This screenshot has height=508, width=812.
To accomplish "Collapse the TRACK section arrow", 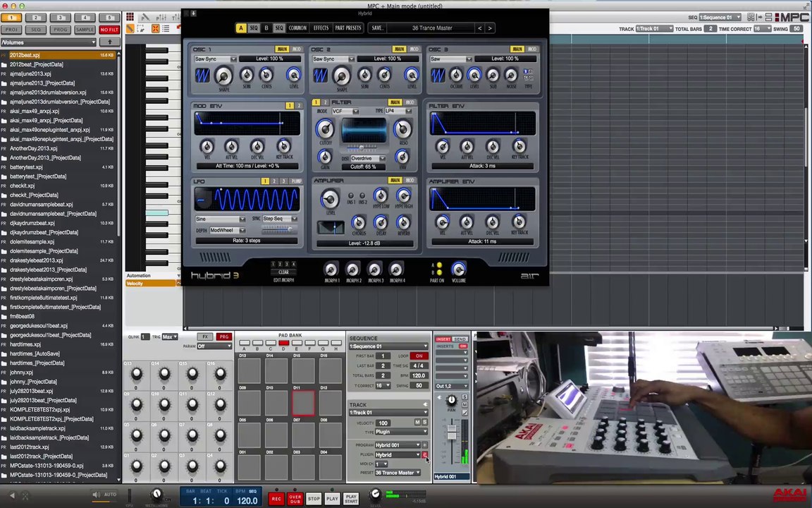I will 425,404.
